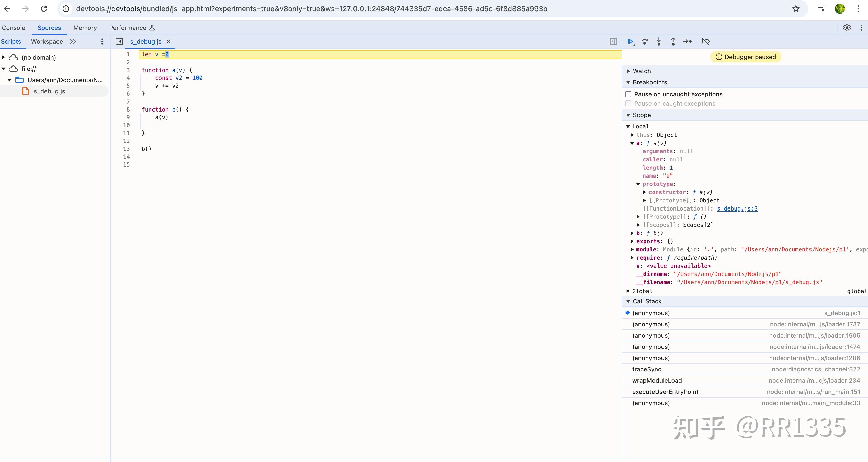
Task: Collapse the file:// tree node
Action: coord(3,69)
